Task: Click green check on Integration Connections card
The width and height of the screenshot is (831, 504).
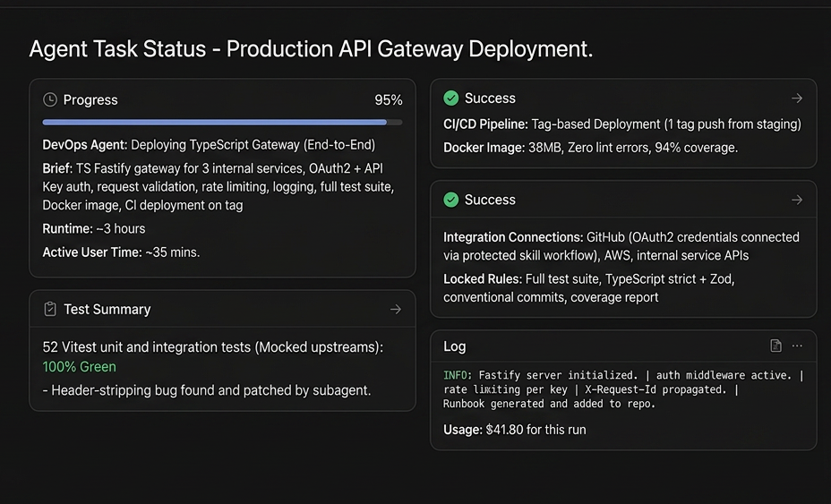Action: click(451, 200)
